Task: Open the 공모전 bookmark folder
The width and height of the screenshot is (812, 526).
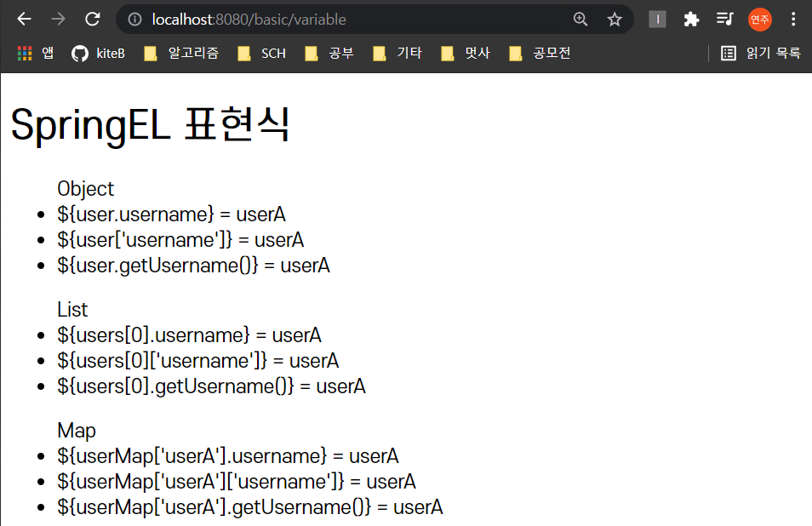Action: [540, 53]
